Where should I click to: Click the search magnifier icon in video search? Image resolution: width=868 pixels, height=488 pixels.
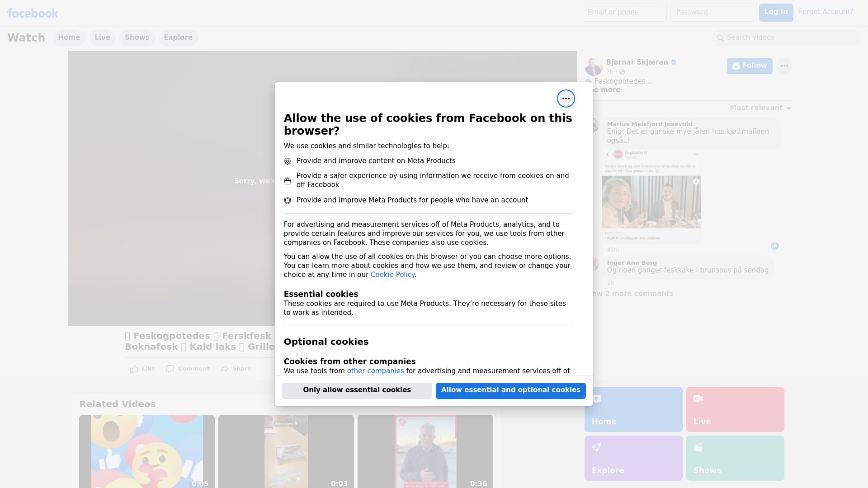coord(721,38)
